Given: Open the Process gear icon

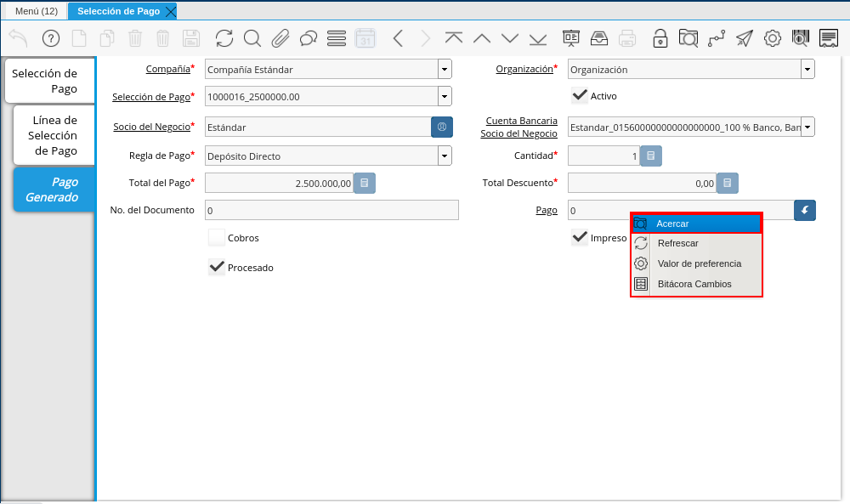Looking at the screenshot, I should click(x=773, y=38).
